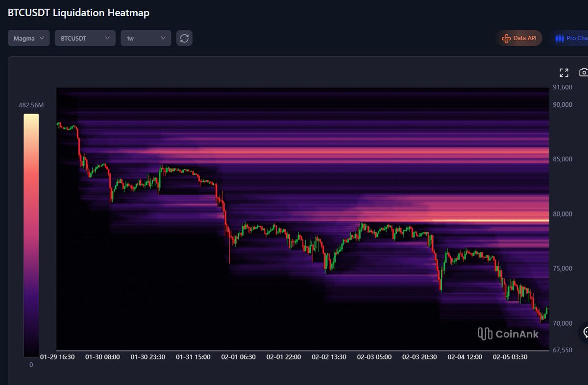Click the 01-31 15:00 time label
The width and height of the screenshot is (588, 385).
pos(193,357)
